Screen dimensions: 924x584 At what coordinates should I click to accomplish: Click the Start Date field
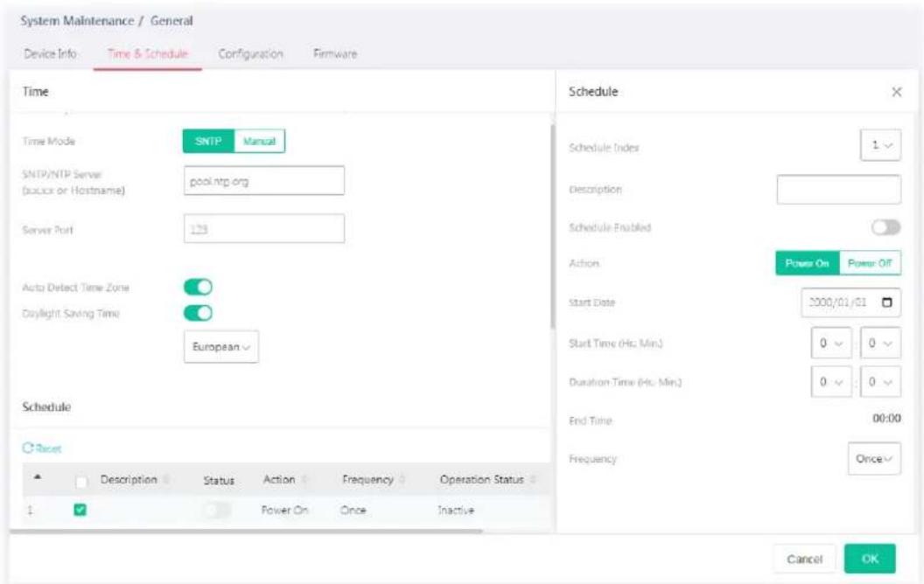[850, 302]
